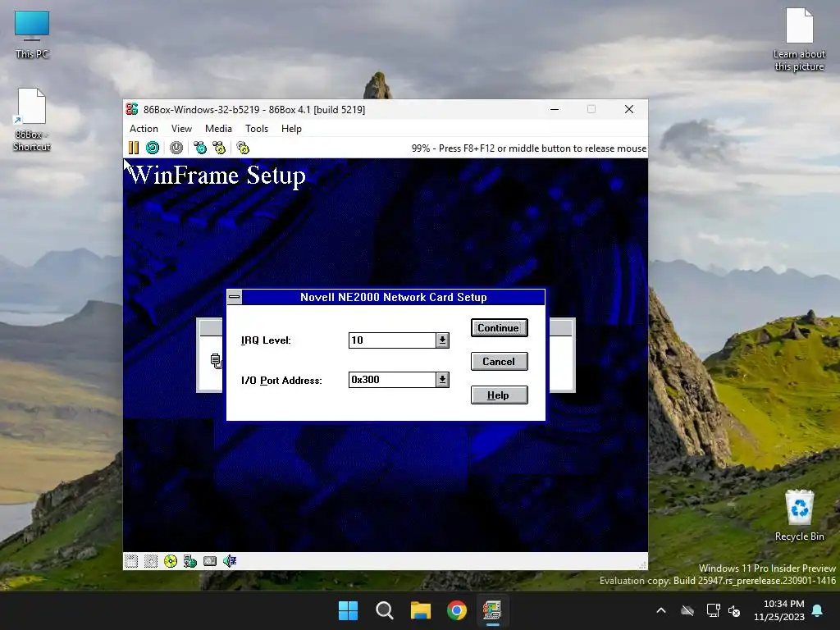Image resolution: width=840 pixels, height=630 pixels.
Task: Click the 86Box taskbar icon
Action: [492, 610]
